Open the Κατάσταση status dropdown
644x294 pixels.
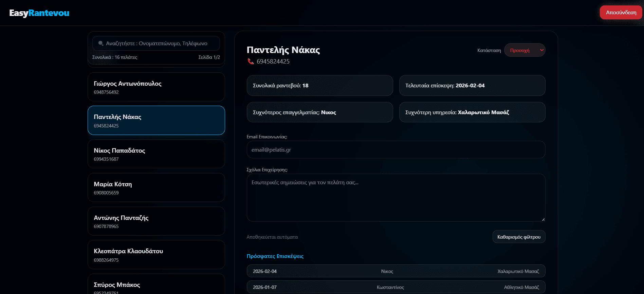[x=525, y=50]
